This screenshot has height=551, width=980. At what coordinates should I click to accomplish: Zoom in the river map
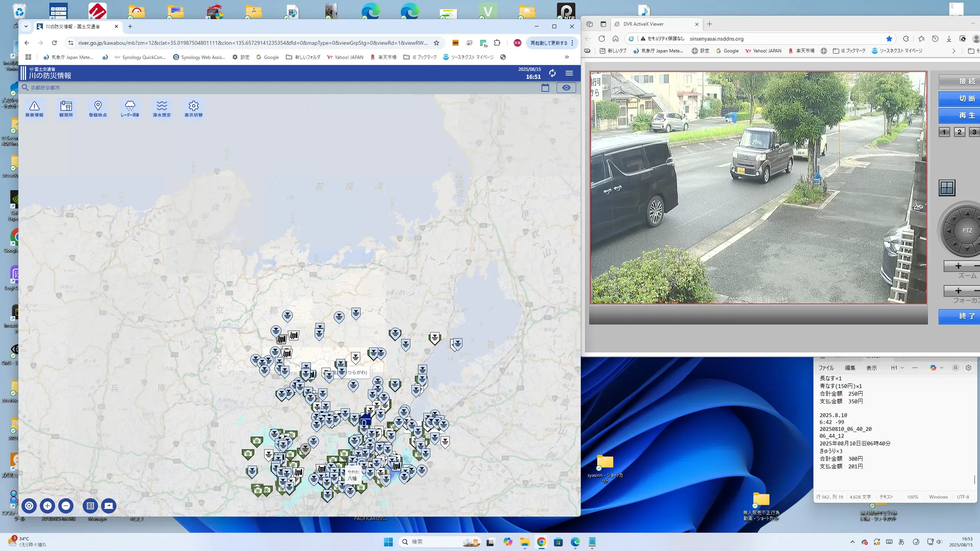tap(47, 506)
